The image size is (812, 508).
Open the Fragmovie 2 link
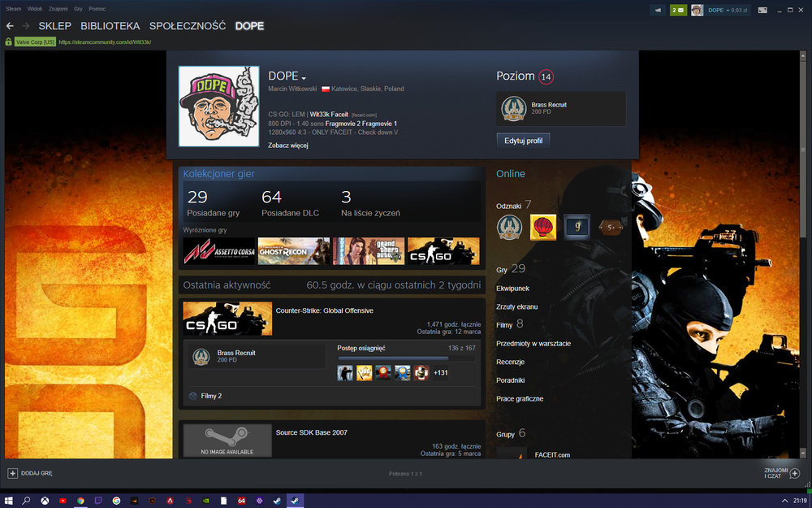point(343,124)
